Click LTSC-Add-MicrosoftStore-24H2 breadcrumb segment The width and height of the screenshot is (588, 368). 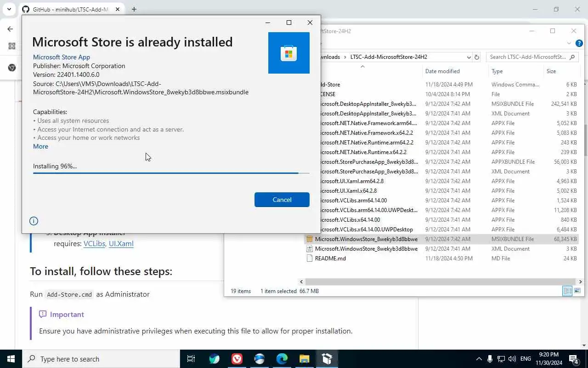coord(389,57)
